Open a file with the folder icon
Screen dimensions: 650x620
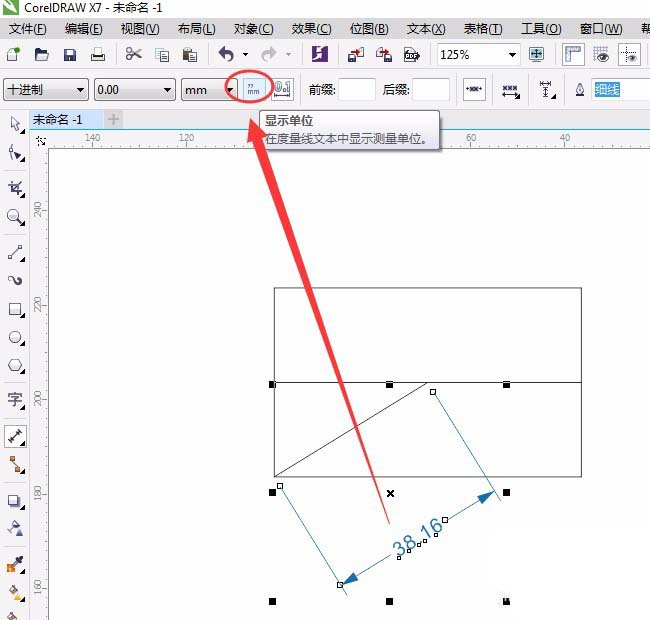[41, 54]
